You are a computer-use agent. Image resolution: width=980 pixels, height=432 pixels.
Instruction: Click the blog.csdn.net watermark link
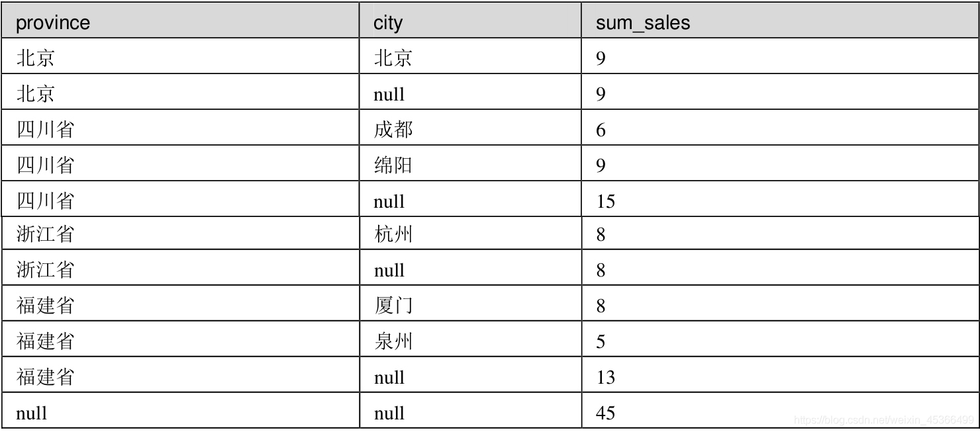click(x=883, y=420)
